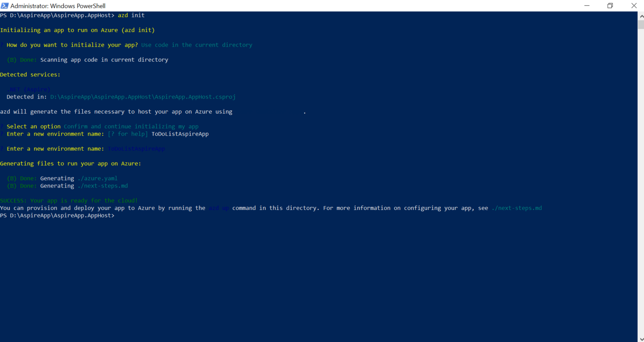Expand the Initializing an app header
Viewport: 644px width, 342px height.
pos(78,30)
